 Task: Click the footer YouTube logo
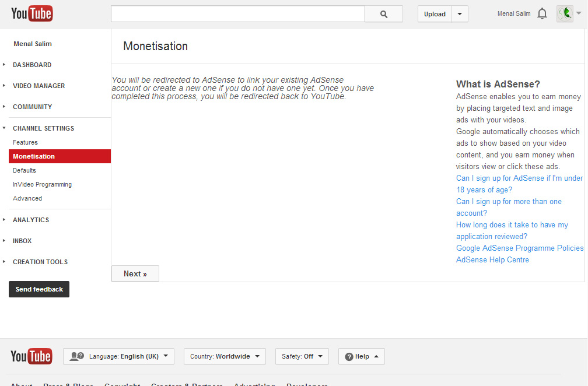click(31, 356)
